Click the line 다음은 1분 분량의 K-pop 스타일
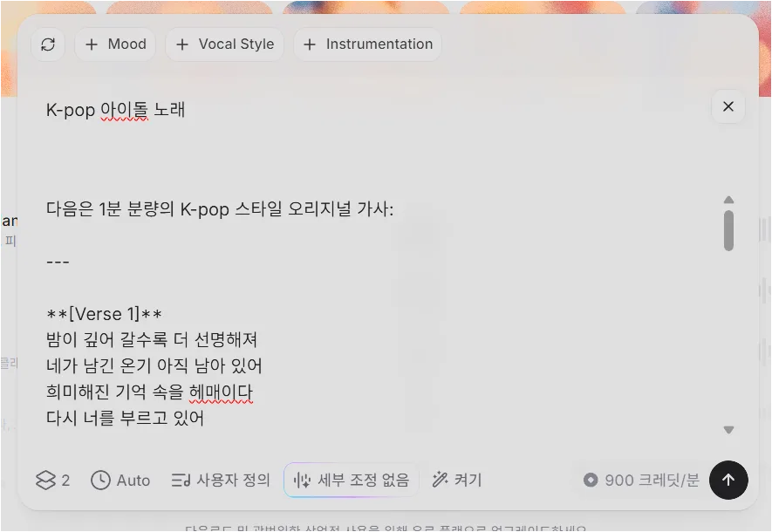The width and height of the screenshot is (772, 532). click(220, 209)
